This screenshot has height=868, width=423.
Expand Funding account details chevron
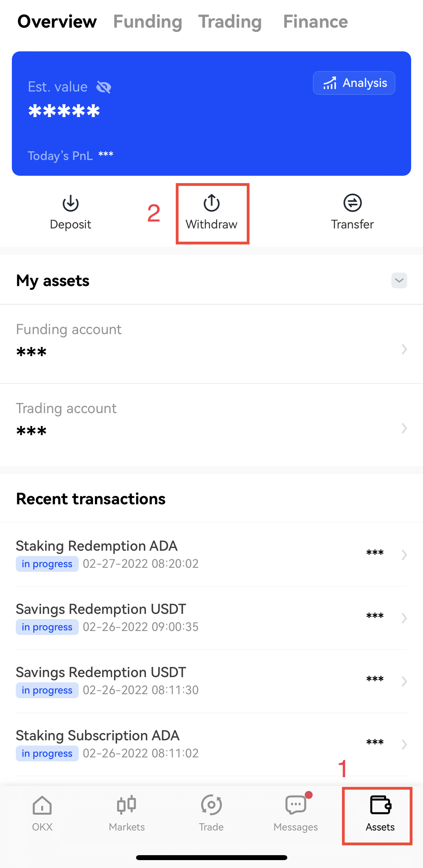pos(404,349)
